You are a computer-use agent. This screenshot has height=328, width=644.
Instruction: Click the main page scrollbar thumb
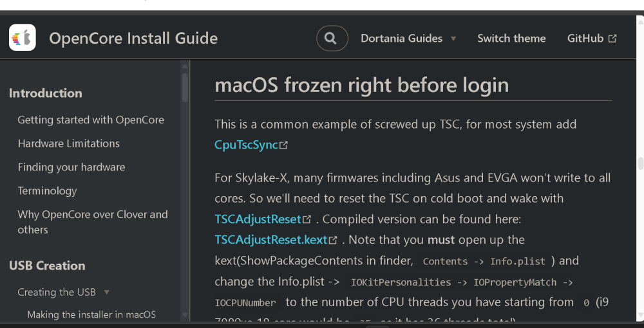pos(640,163)
